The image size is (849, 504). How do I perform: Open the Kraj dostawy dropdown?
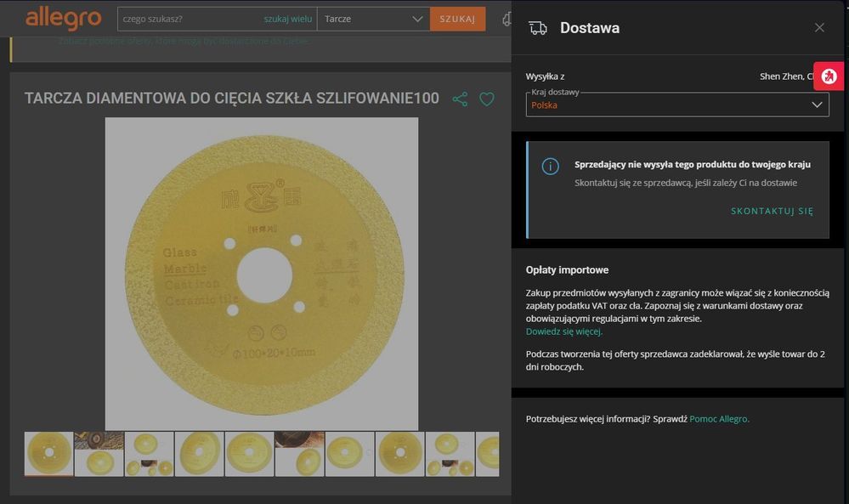pos(676,105)
